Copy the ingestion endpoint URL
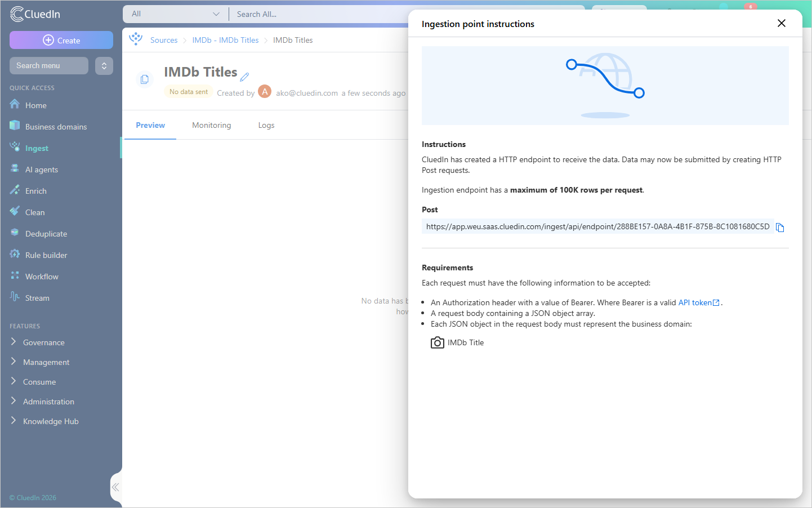The width and height of the screenshot is (812, 508). point(780,228)
